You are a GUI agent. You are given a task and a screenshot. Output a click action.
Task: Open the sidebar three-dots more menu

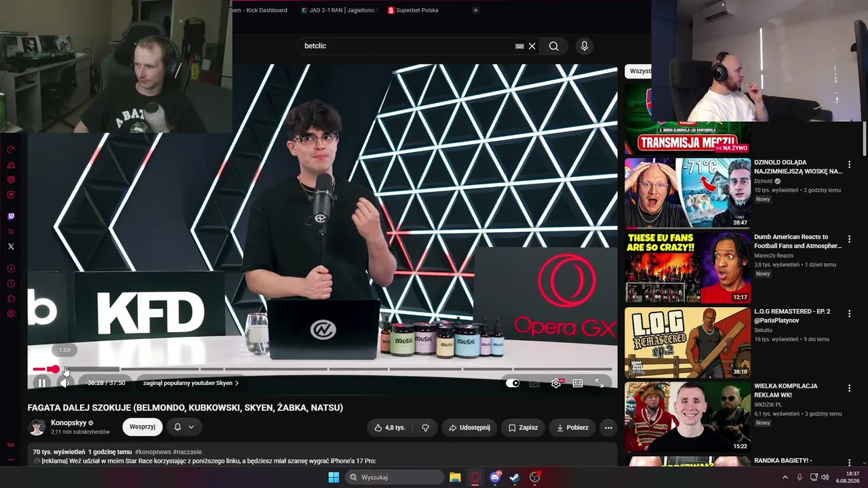click(11, 460)
